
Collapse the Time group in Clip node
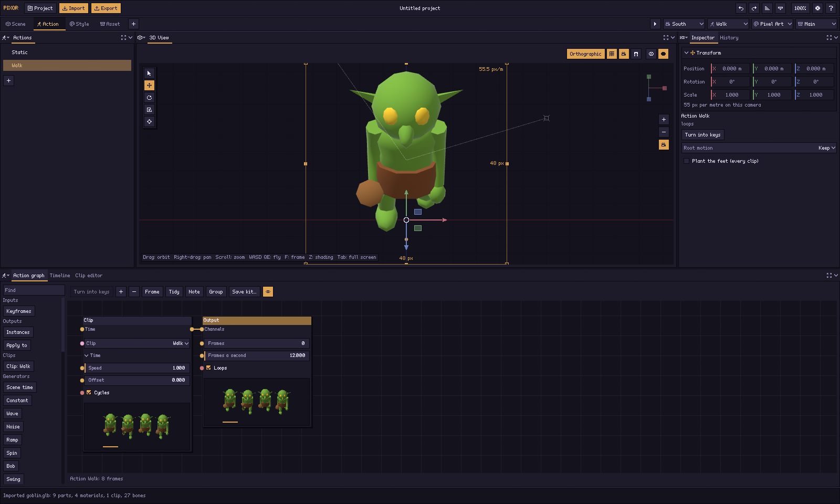[87, 356]
